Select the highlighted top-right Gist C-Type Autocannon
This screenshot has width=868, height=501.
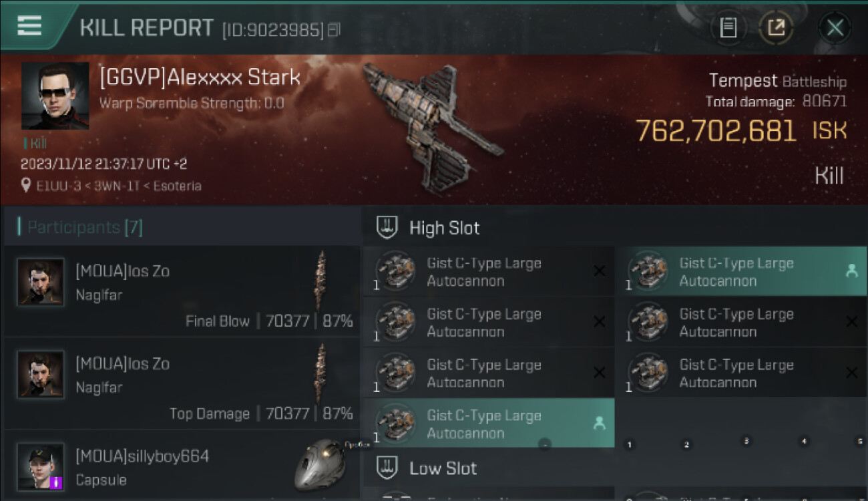[740, 271]
